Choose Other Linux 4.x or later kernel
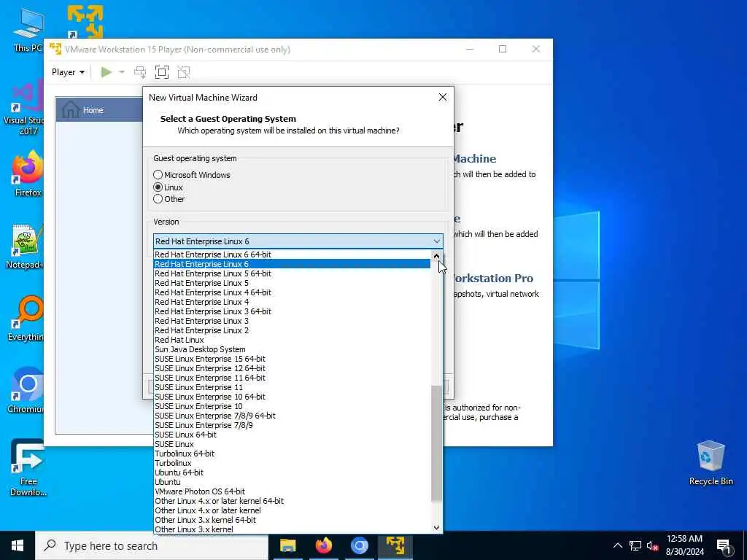Viewport: 747px width, 560px height. click(x=293, y=510)
